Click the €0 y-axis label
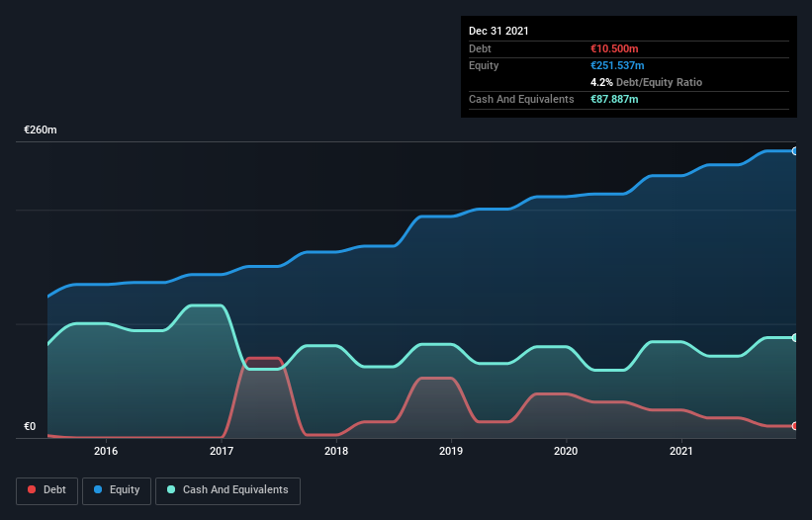812x520 pixels. pos(30,426)
